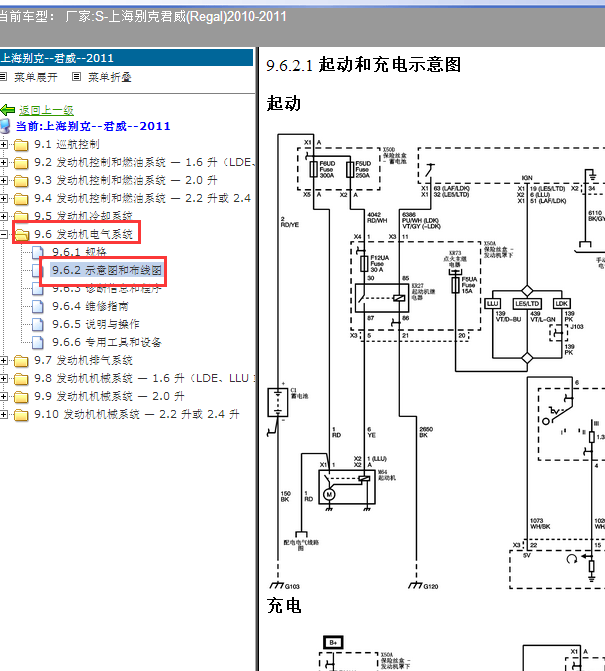Open 9.8 发动机机械系统 1.6 升 item
The width and height of the screenshot is (605, 671).
click(x=145, y=378)
